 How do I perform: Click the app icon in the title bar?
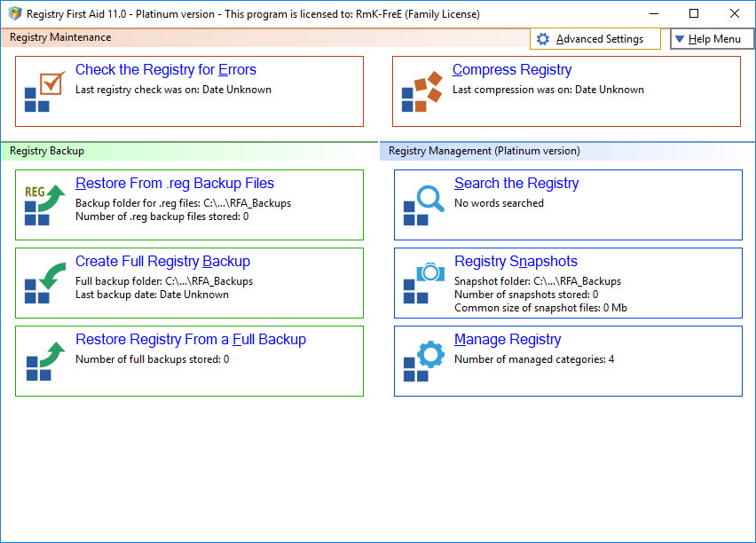click(x=15, y=13)
